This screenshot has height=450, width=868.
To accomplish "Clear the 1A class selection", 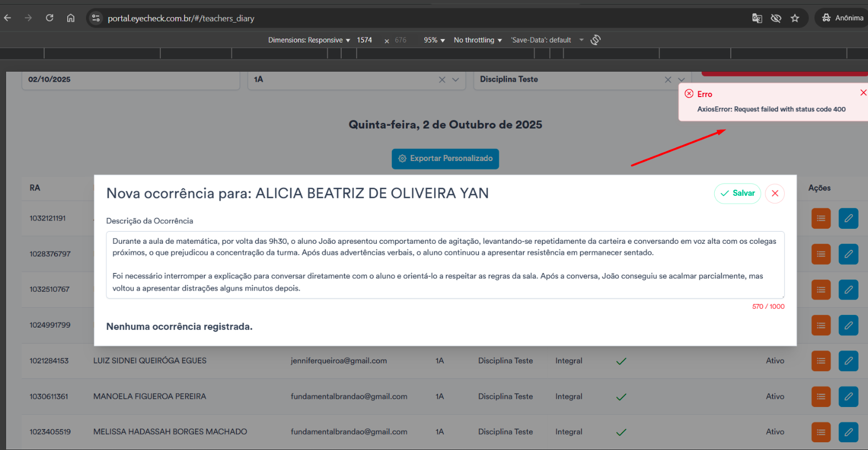I will [442, 79].
